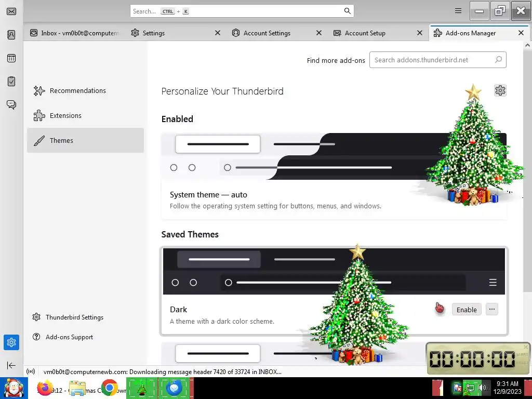Close the countdown timer widget
This screenshot has width=532, height=399.
tap(526, 347)
